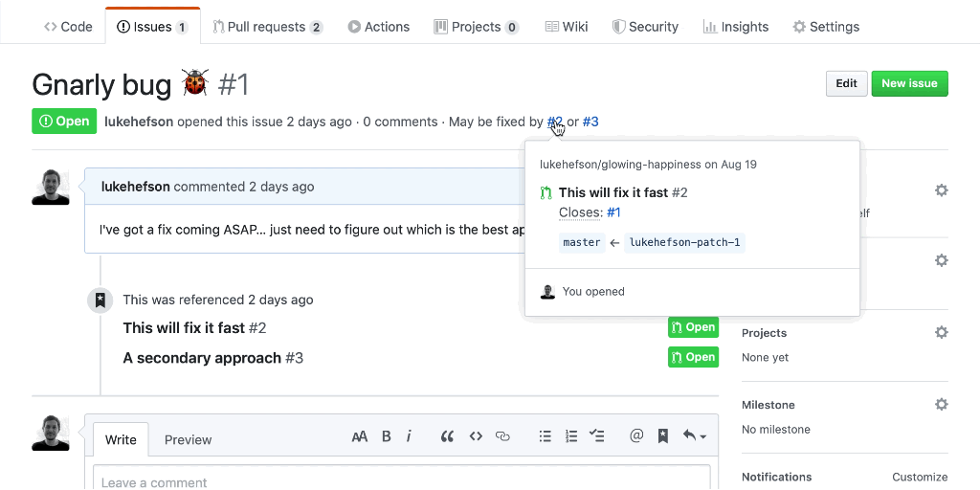Open the Pull requests tab
The image size is (980, 490).
point(268,27)
